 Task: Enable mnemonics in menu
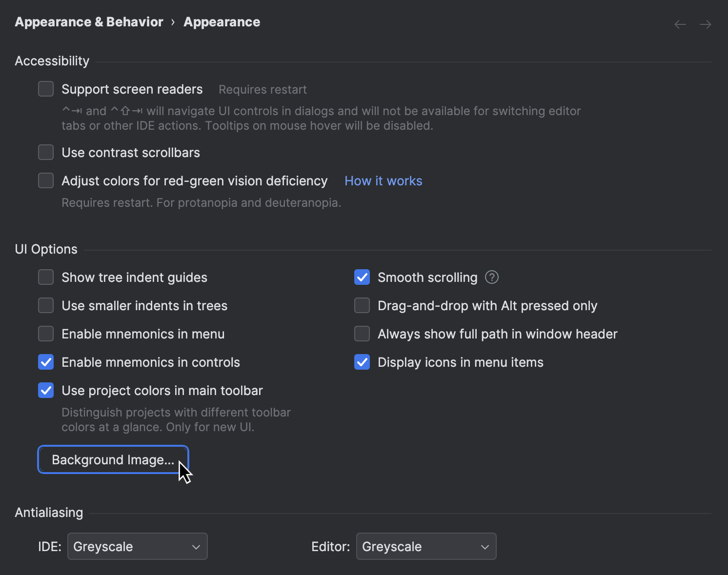(45, 334)
